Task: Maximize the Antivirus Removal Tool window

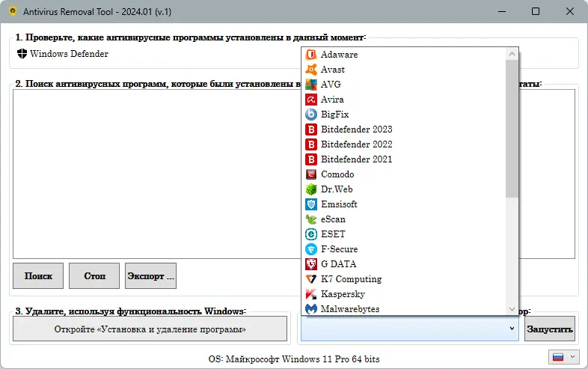Action: 536,11
